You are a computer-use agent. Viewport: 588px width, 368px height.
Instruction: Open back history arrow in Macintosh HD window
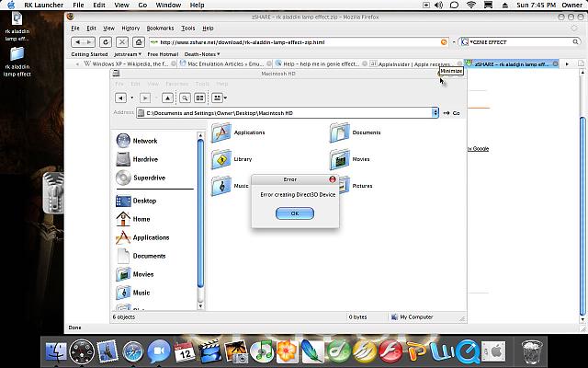(x=132, y=98)
